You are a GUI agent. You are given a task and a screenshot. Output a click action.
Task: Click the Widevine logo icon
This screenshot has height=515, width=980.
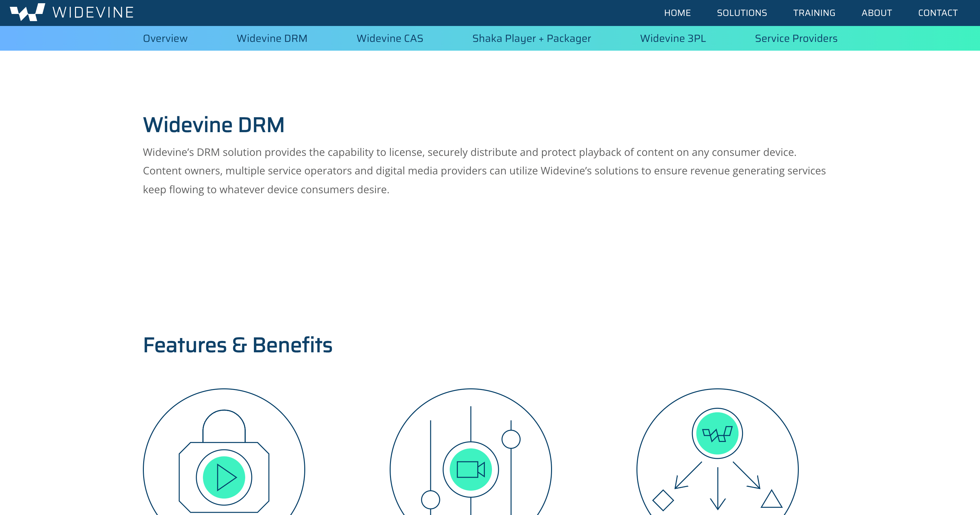pos(27,12)
